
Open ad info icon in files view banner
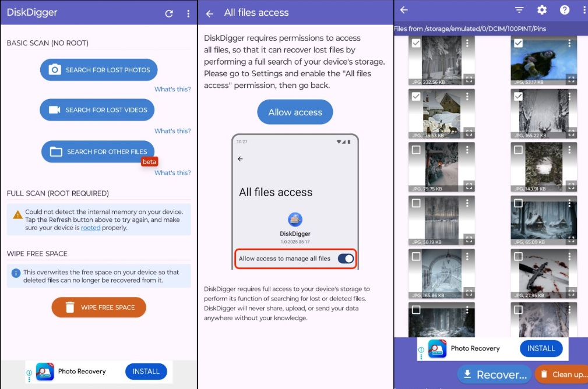click(421, 349)
